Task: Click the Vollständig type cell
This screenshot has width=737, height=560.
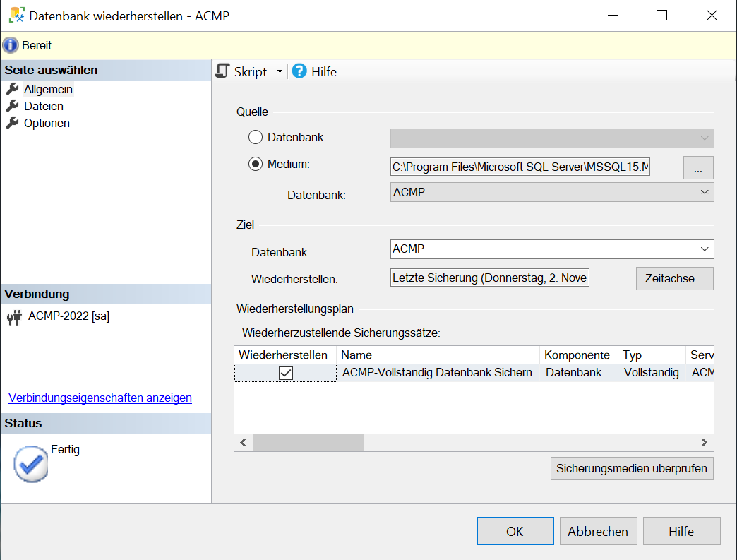Action: 652,372
